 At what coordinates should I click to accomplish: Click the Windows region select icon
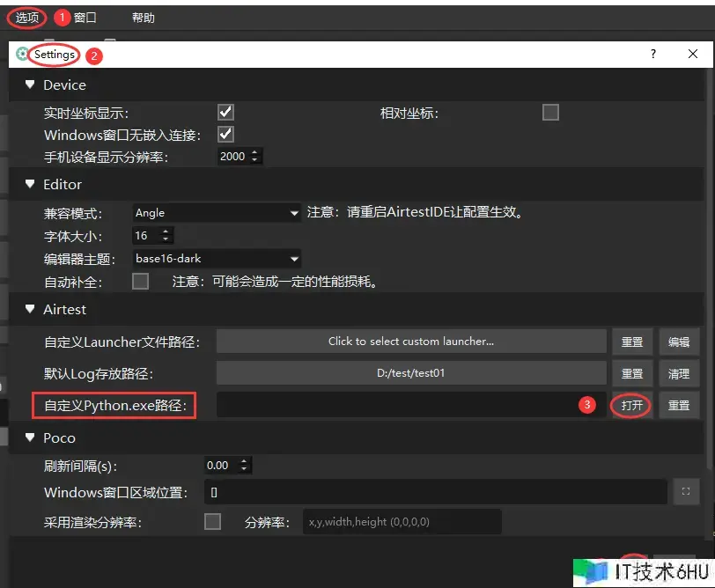pyautogui.click(x=685, y=492)
